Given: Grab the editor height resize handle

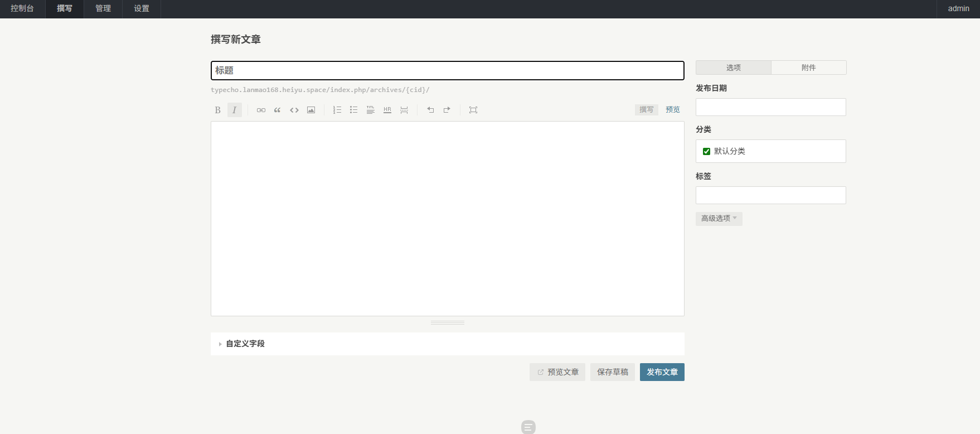Looking at the screenshot, I should tap(448, 322).
